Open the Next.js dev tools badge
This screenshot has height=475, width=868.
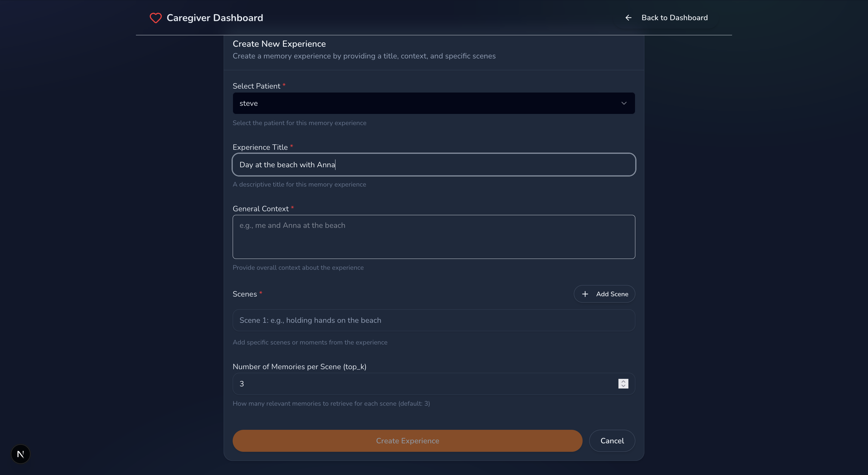pos(20,454)
